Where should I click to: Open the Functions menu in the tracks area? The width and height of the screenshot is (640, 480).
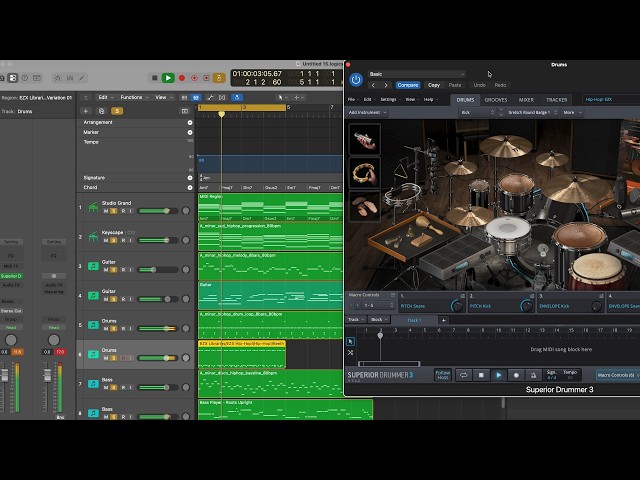(x=134, y=97)
